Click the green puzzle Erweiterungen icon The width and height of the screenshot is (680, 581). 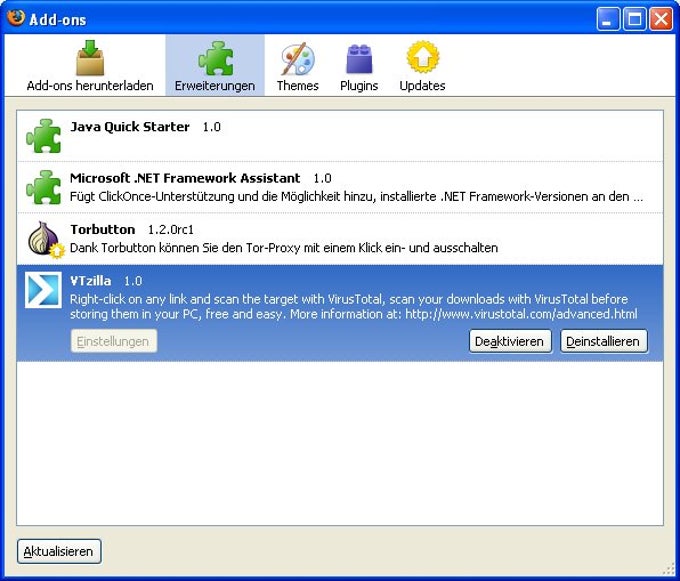point(216,58)
